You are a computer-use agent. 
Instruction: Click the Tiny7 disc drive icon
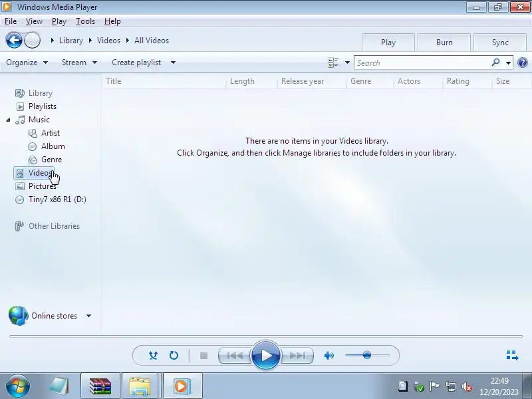(x=20, y=199)
